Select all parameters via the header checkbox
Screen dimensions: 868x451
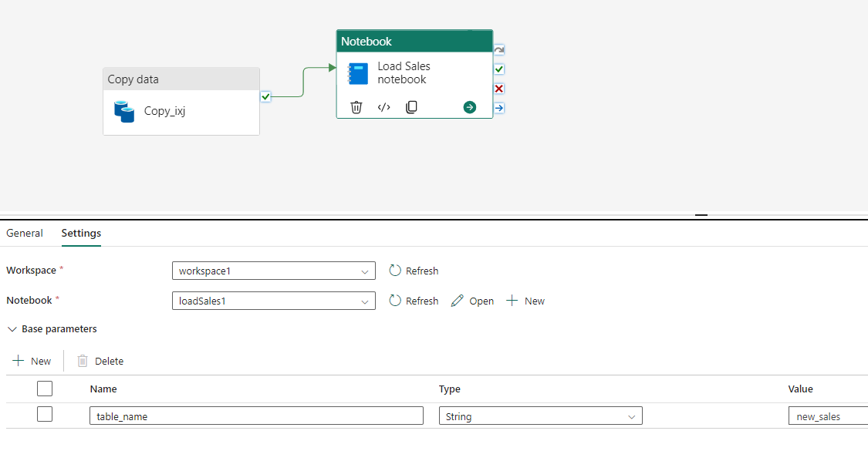[x=45, y=389]
